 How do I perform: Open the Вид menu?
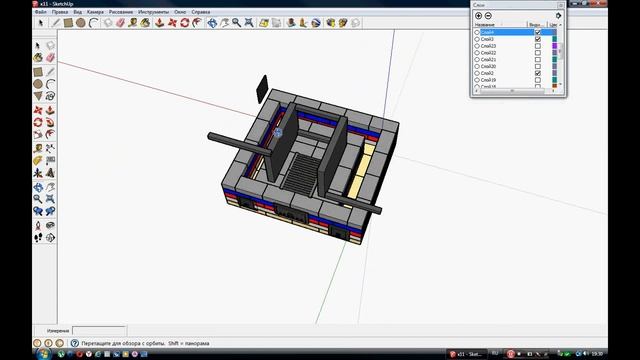pyautogui.click(x=78, y=12)
